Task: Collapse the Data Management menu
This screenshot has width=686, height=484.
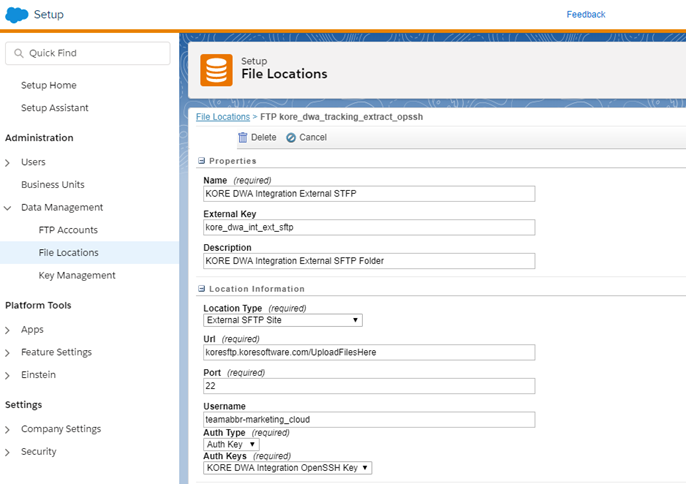Action: click(9, 208)
